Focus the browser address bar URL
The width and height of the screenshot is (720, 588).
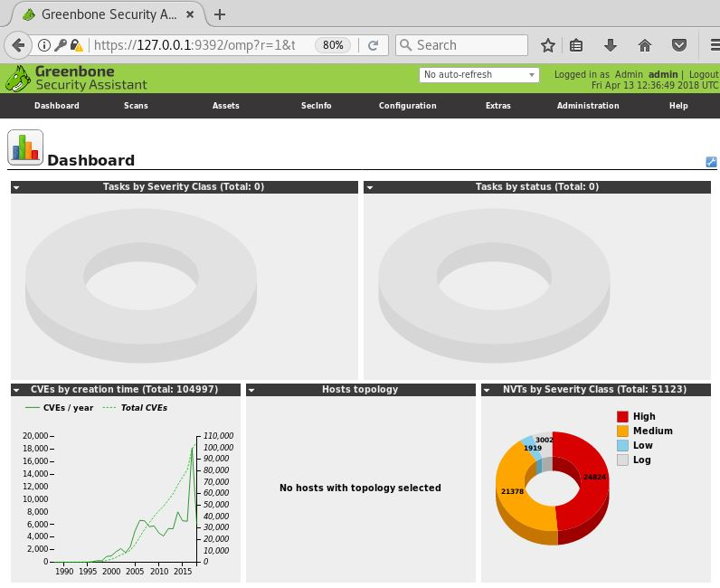click(x=194, y=45)
